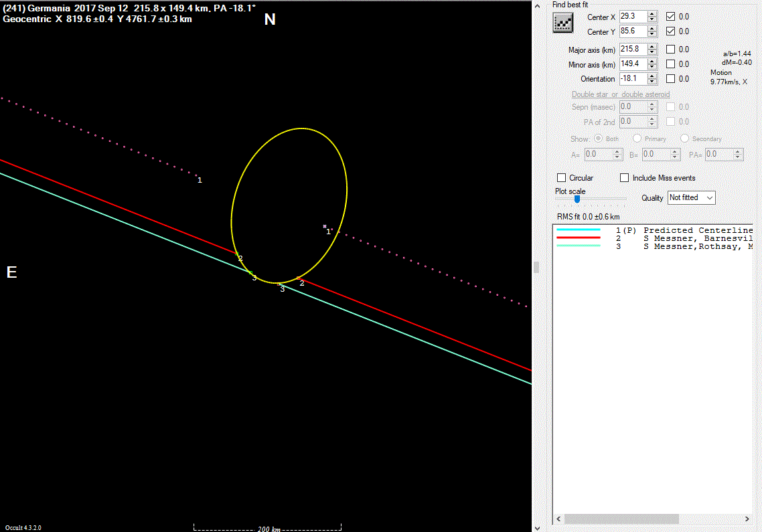Image resolution: width=762 pixels, height=532 pixels.
Task: Tick the Circular checkbox
Action: [x=562, y=178]
